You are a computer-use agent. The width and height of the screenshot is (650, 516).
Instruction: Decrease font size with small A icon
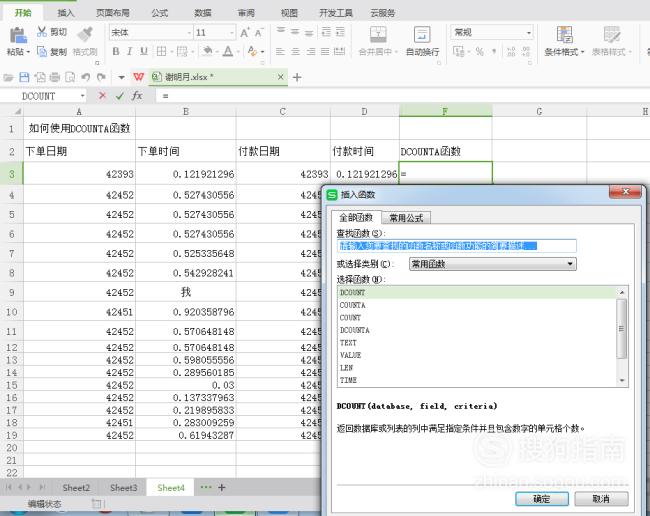259,32
